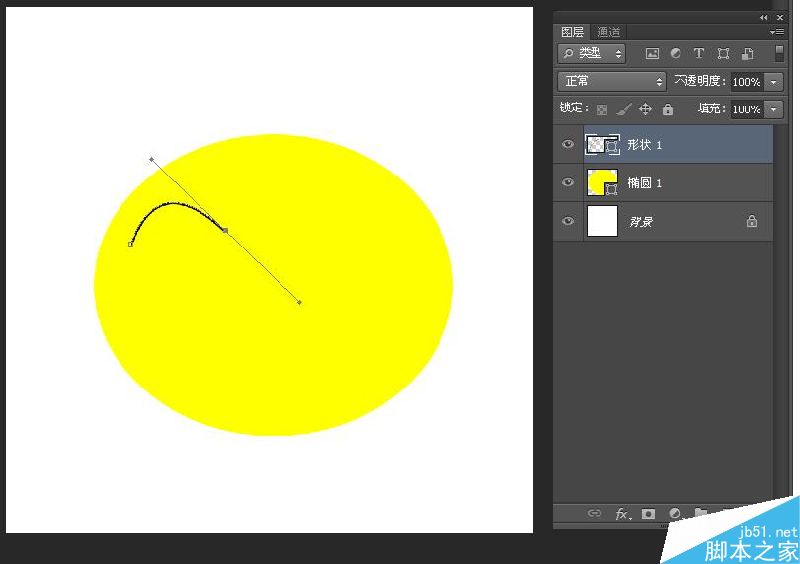Click the selected anchor point on curve
Viewport: 800px width, 564px height.
(226, 231)
